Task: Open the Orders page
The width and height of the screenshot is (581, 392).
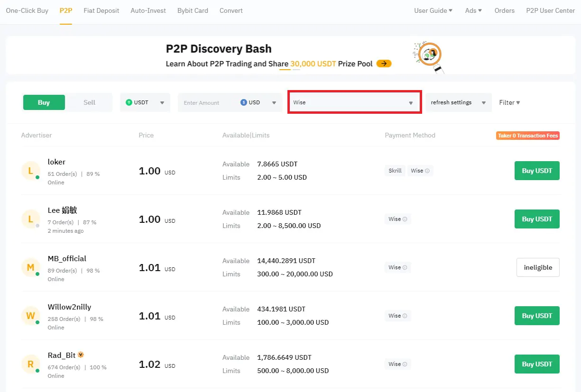Action: pos(504,10)
